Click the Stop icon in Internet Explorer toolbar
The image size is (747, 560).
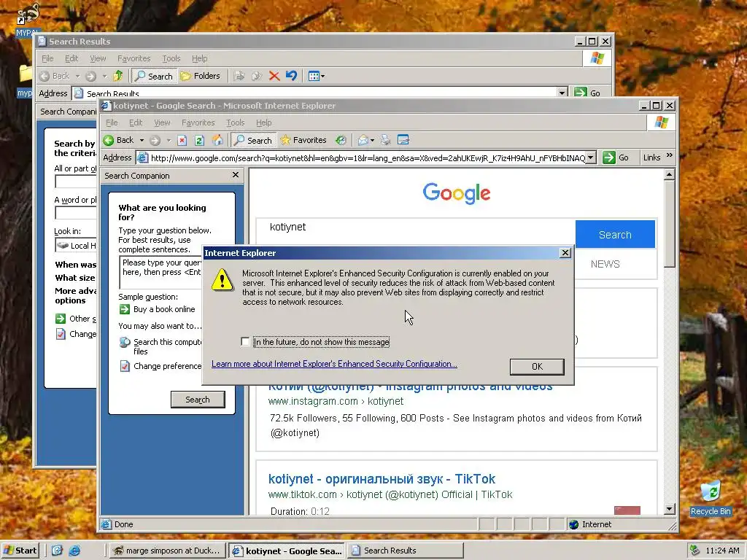182,140
